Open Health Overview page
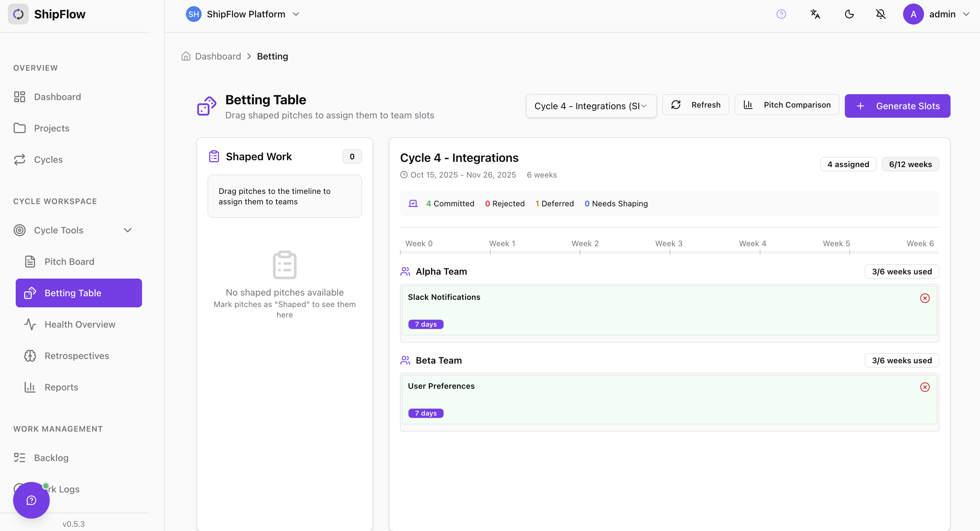Viewport: 980px width, 531px height. pyautogui.click(x=80, y=324)
